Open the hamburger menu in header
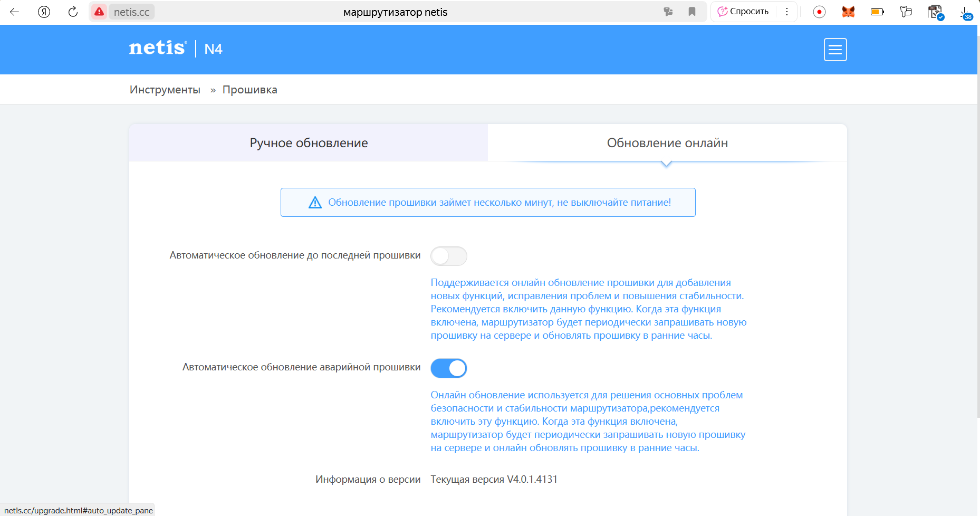Screen dimensions: 980x516 pos(835,50)
